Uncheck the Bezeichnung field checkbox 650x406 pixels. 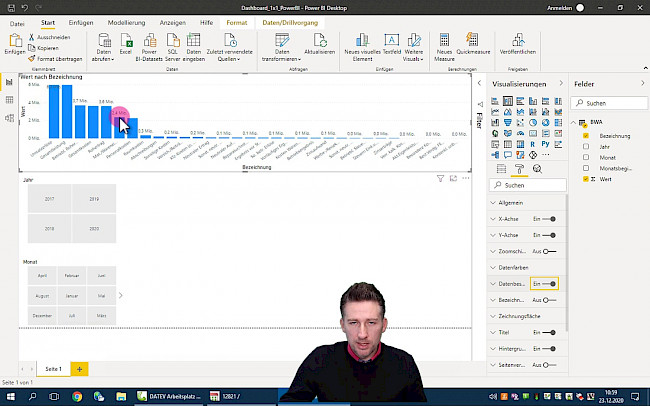tap(586, 135)
